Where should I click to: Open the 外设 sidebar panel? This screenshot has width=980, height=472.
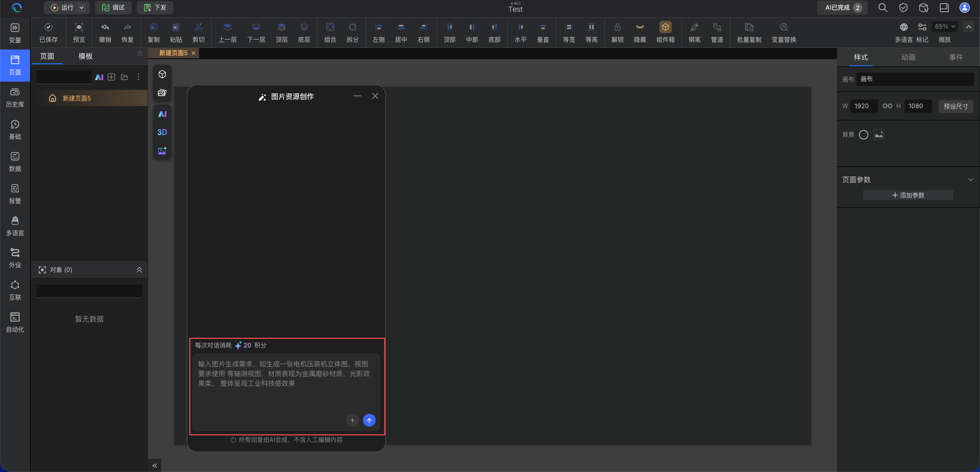pyautogui.click(x=15, y=258)
